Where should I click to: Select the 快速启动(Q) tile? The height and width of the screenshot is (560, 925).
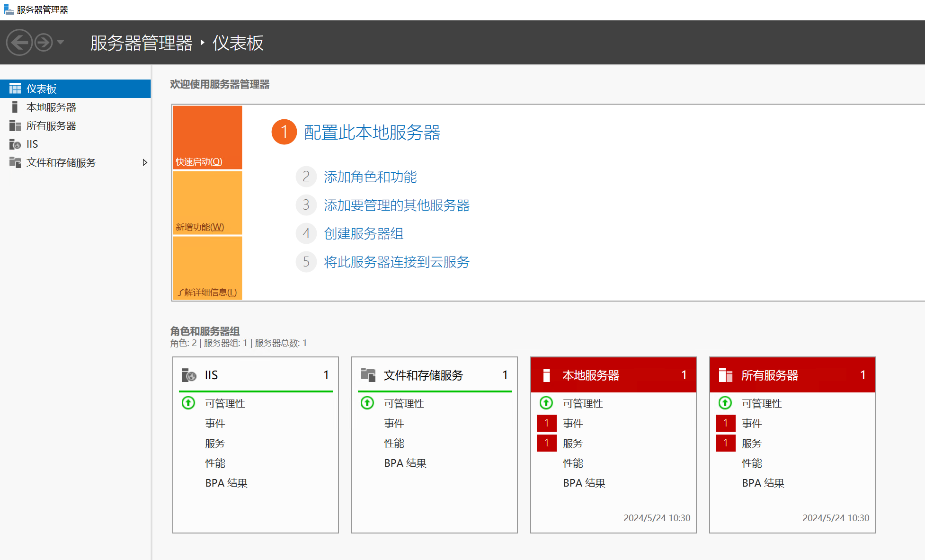tap(207, 137)
